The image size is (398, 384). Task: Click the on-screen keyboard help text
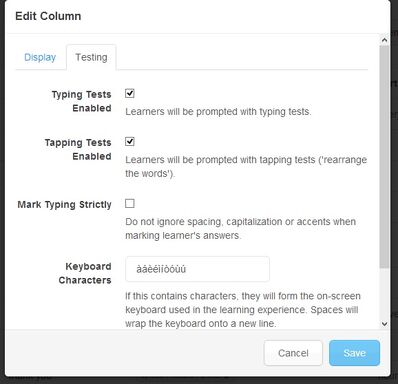click(243, 310)
